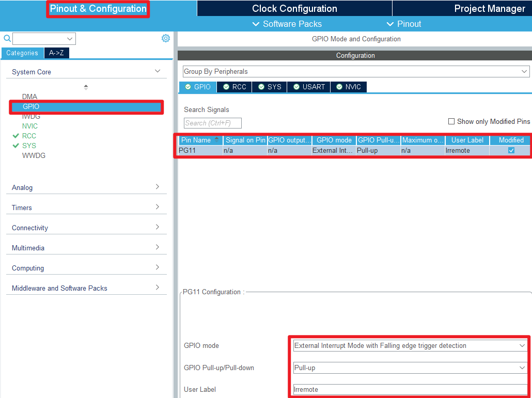Image resolution: width=532 pixels, height=398 pixels.
Task: Toggle the Modified checkbox for PG11
Action: (x=511, y=150)
